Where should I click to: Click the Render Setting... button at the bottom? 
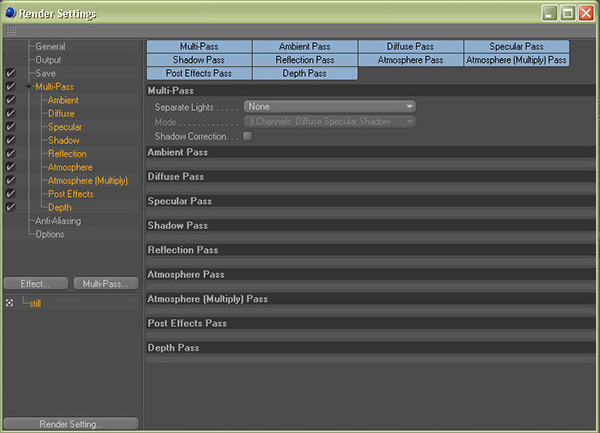point(70,424)
